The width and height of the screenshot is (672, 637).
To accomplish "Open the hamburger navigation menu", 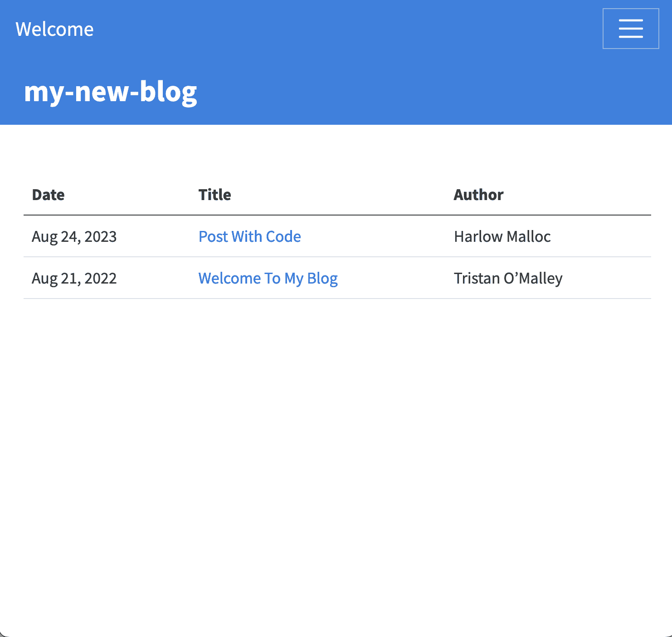I will point(630,29).
